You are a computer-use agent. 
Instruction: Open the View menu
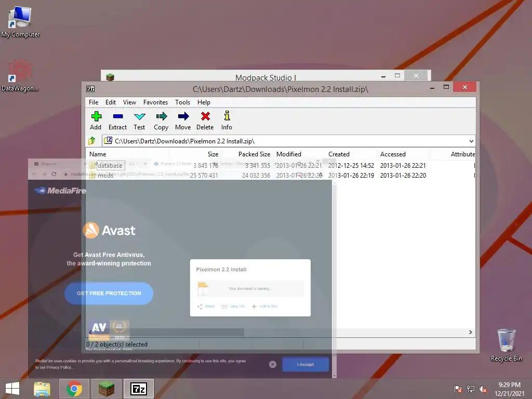(129, 102)
